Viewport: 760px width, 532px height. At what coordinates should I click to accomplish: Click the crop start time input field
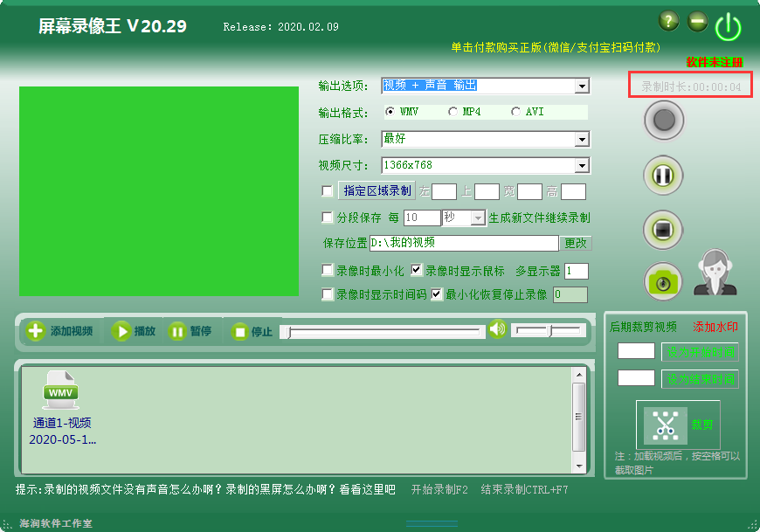click(x=636, y=351)
